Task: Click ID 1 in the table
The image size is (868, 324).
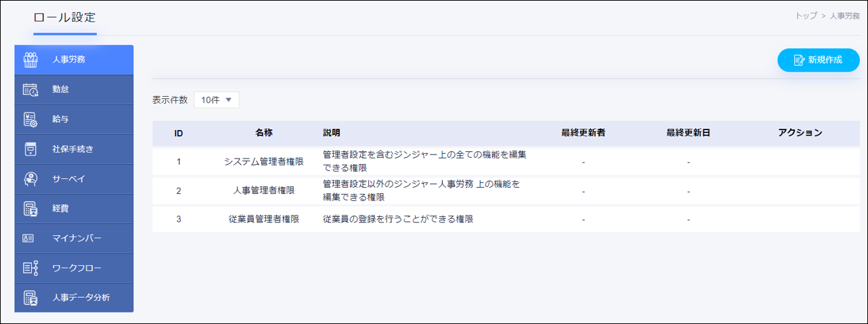Action: pyautogui.click(x=179, y=163)
